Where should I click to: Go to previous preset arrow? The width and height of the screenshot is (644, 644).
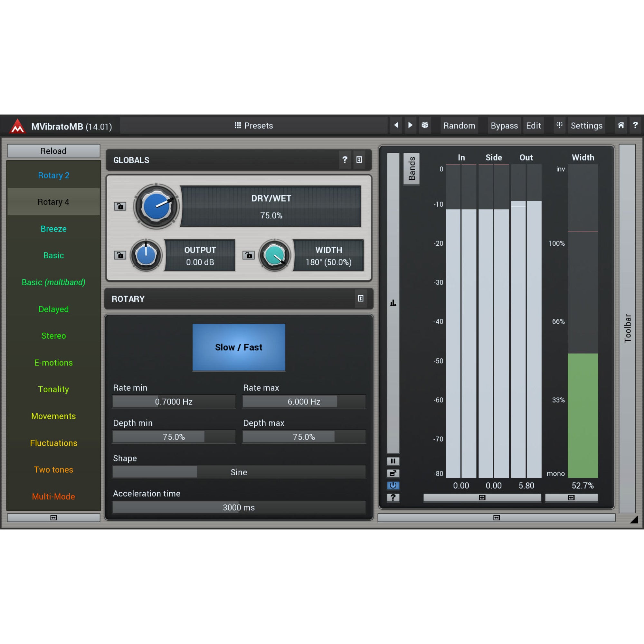[396, 125]
